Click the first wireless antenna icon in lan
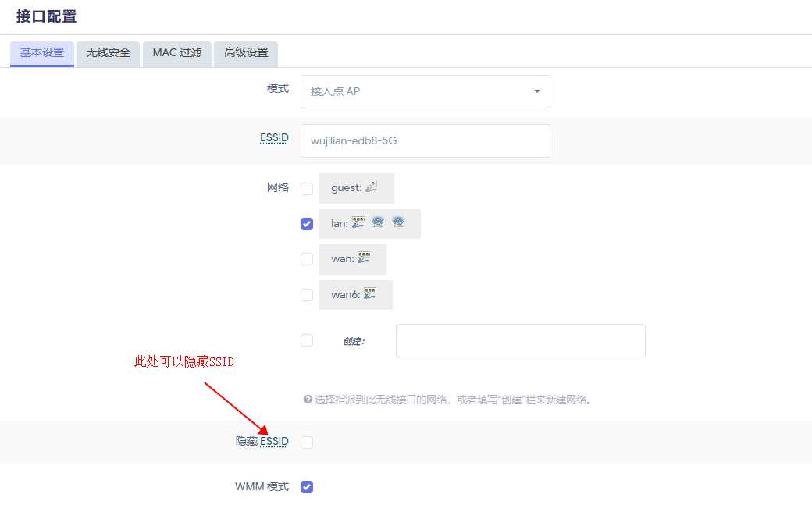This screenshot has height=519, width=812. coord(378,222)
